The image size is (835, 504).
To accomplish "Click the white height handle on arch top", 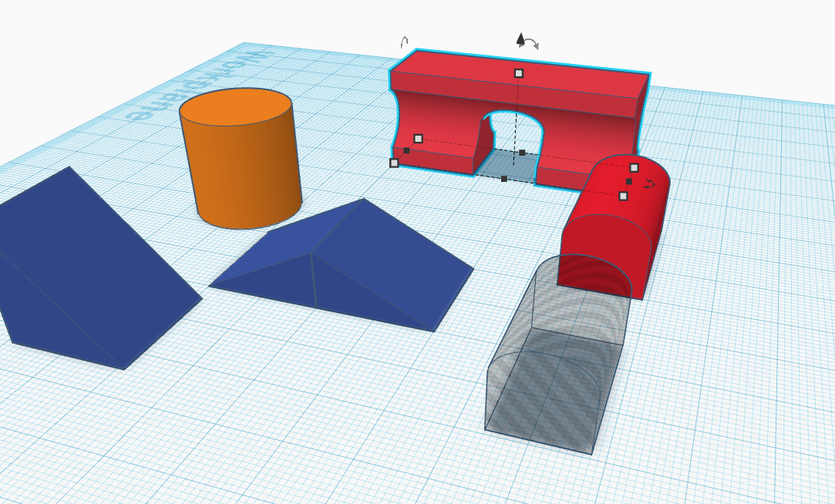I will [519, 73].
